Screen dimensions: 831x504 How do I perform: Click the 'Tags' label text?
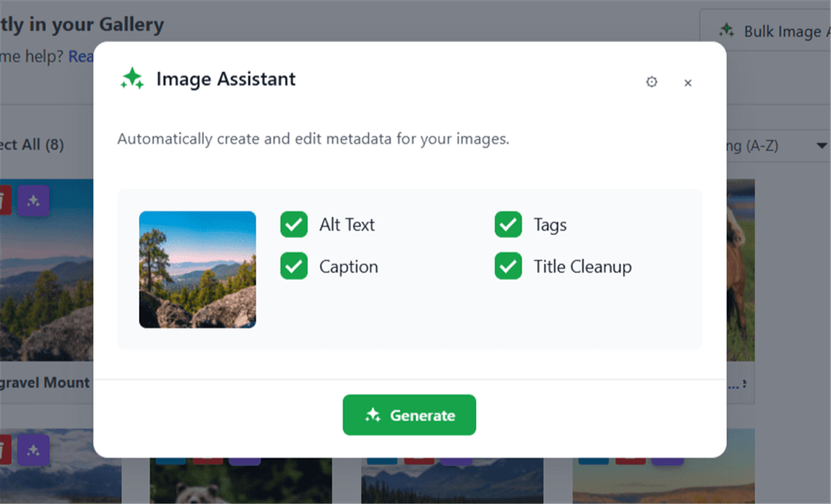[x=550, y=225]
